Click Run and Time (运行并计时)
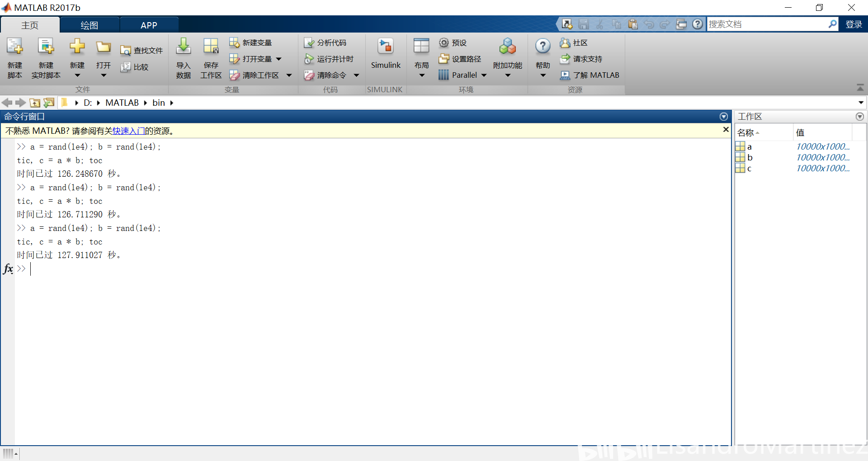The height and width of the screenshot is (461, 868). tap(329, 59)
